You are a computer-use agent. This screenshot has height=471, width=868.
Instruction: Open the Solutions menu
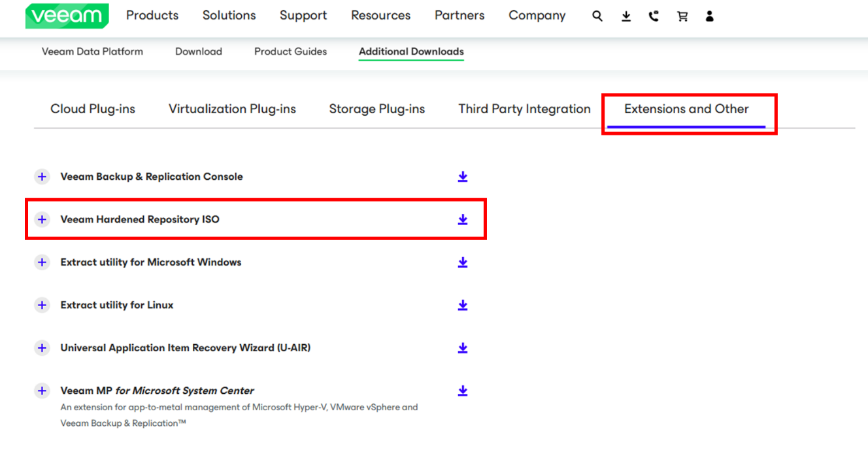point(229,15)
